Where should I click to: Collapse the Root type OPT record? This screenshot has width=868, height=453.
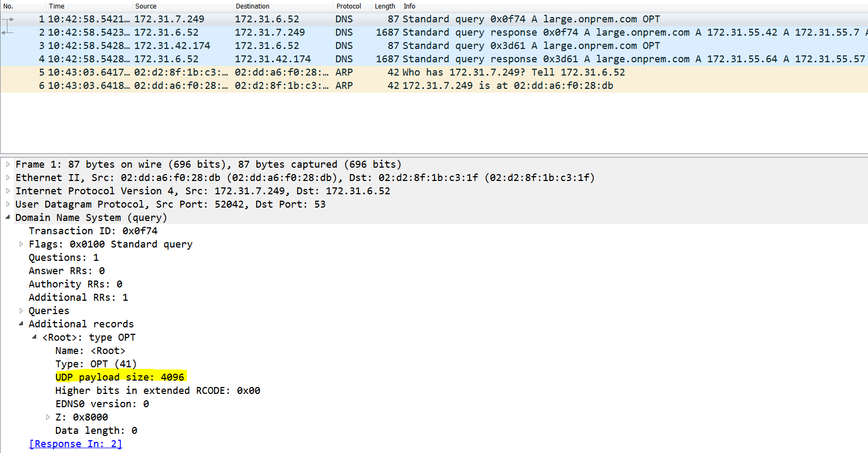coord(35,337)
